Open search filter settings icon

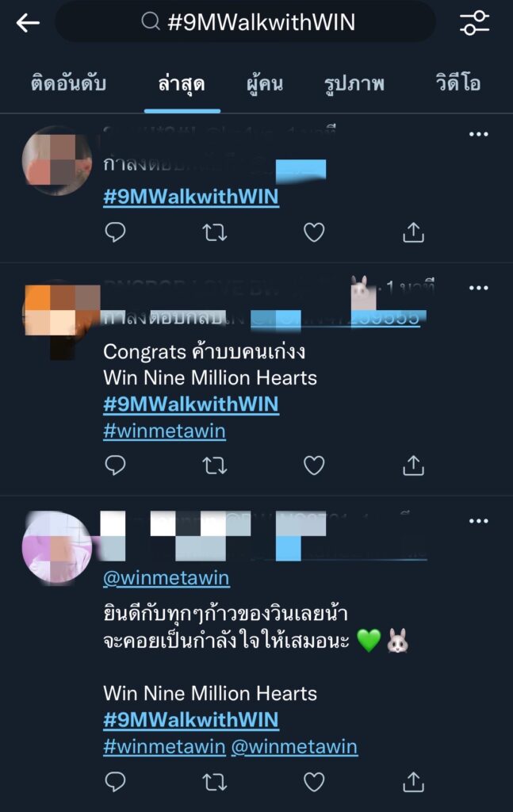(x=474, y=23)
